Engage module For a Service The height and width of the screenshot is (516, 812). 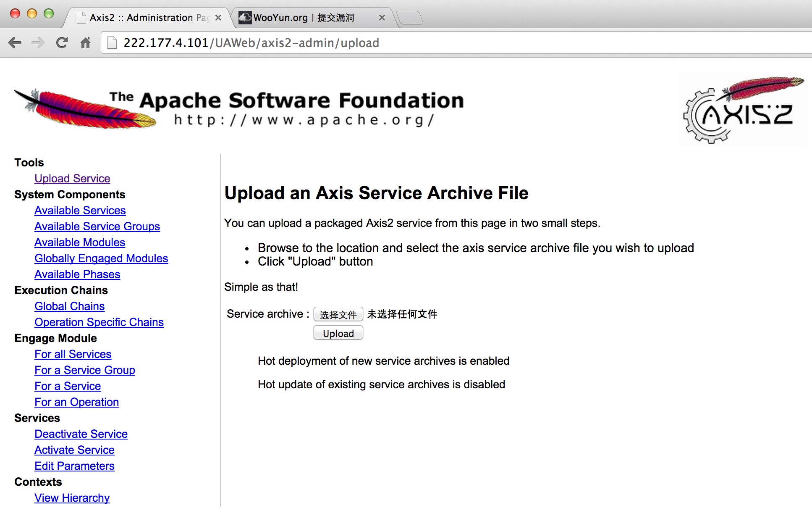tap(68, 386)
